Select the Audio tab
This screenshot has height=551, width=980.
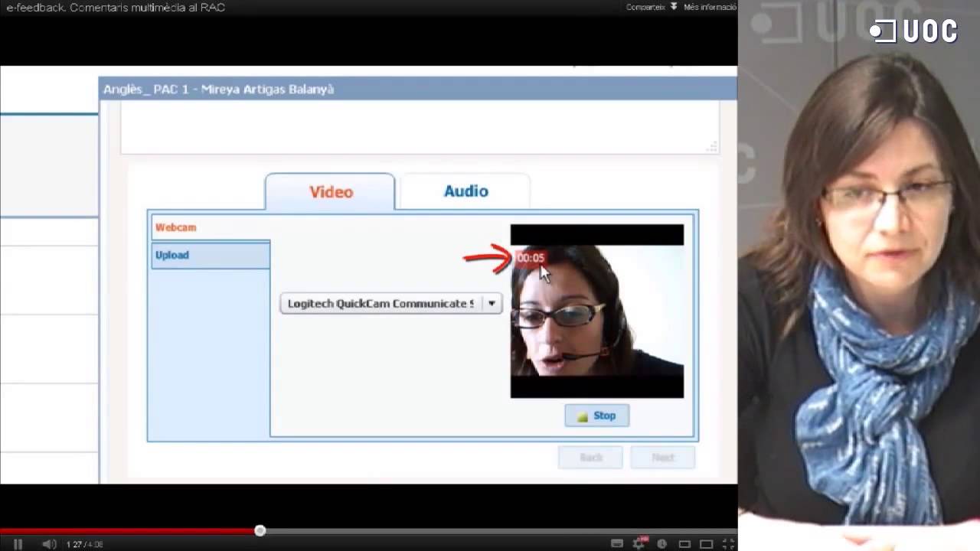coord(465,191)
